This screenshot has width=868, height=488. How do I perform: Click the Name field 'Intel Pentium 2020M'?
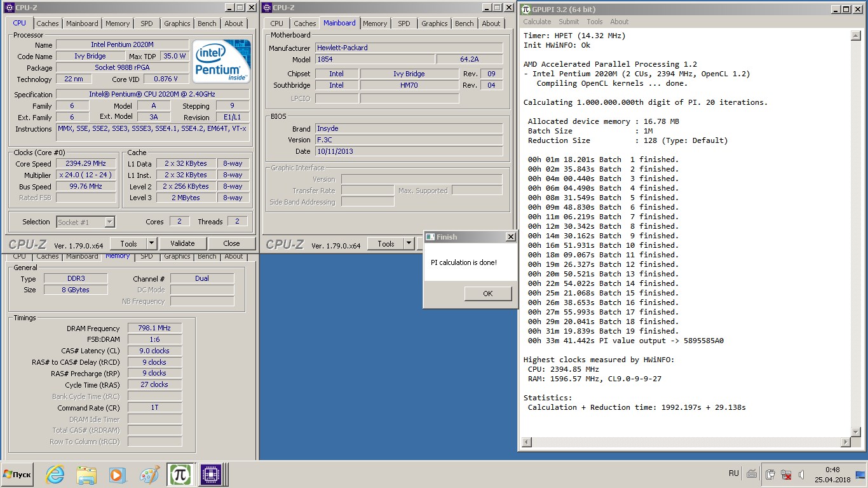click(x=122, y=44)
